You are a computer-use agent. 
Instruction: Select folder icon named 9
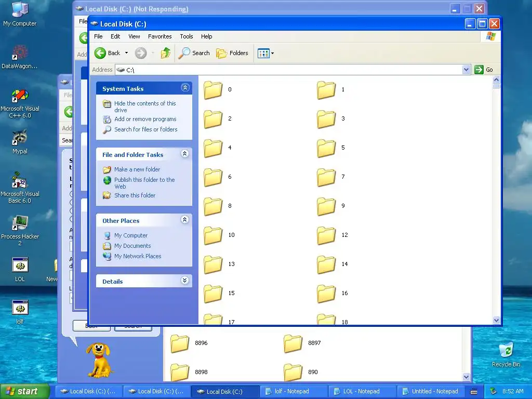point(326,207)
